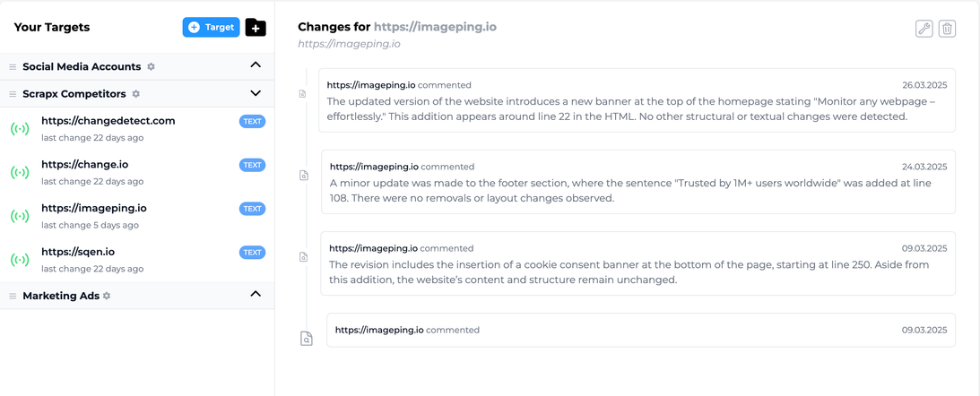Grab the Social Media Accounts drag handle
The height and width of the screenshot is (396, 980).
pyautogui.click(x=13, y=67)
